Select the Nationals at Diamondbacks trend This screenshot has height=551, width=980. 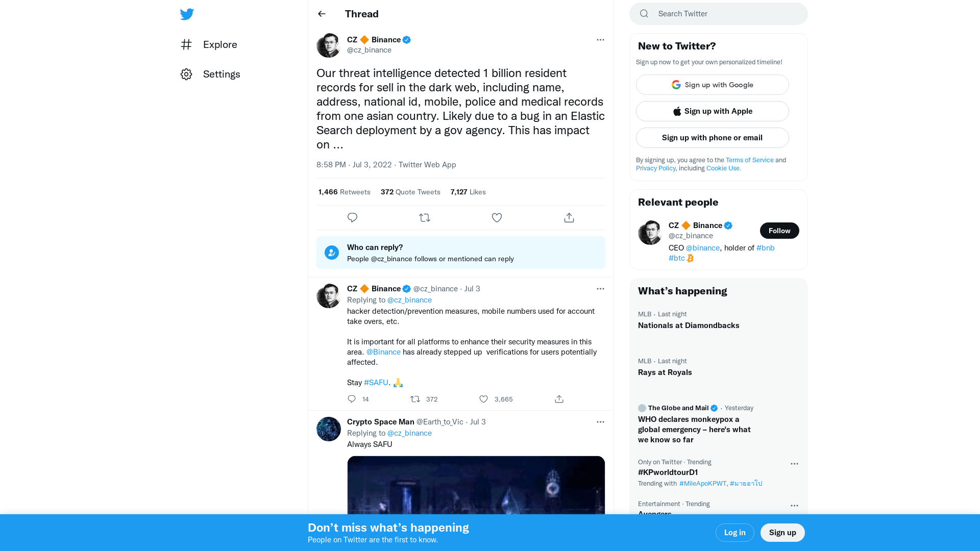(689, 325)
